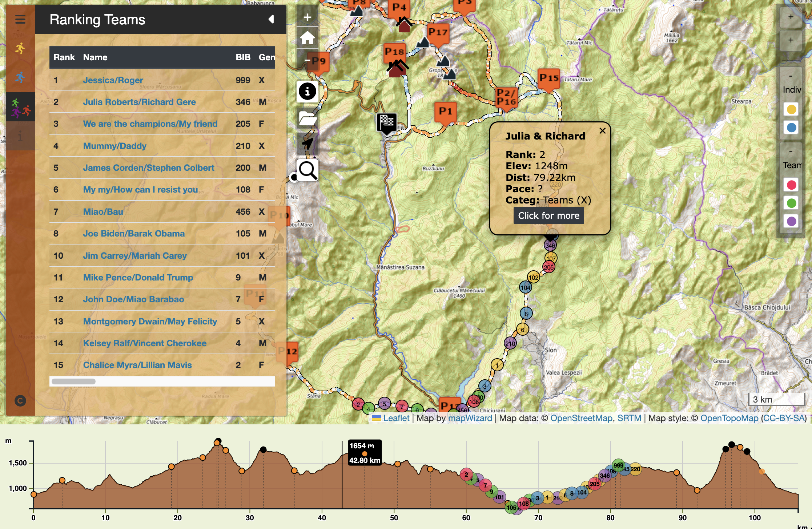Open the sidebar info icon

coord(20,137)
